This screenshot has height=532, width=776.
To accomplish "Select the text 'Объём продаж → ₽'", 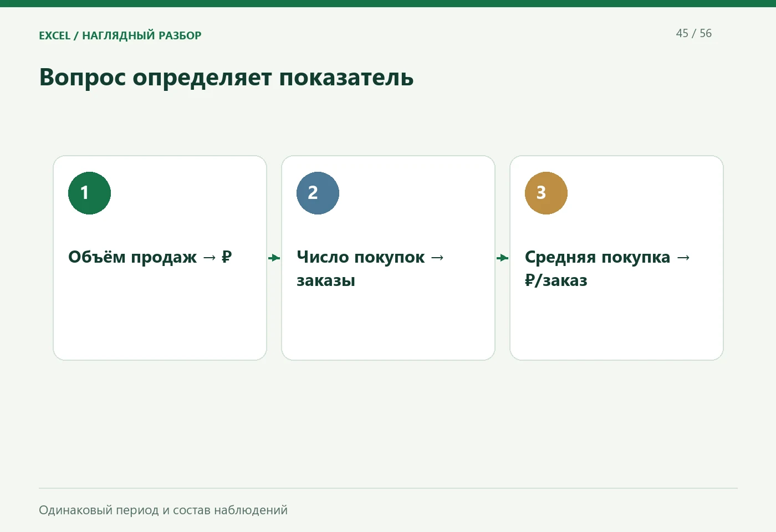I will coord(150,257).
